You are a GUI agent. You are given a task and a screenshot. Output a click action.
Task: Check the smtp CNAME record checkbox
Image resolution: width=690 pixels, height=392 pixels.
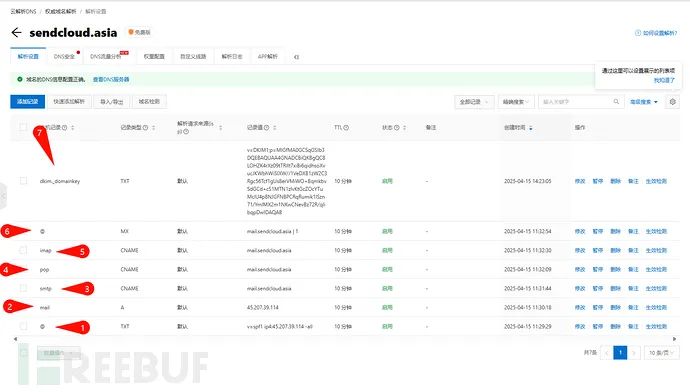pos(23,288)
